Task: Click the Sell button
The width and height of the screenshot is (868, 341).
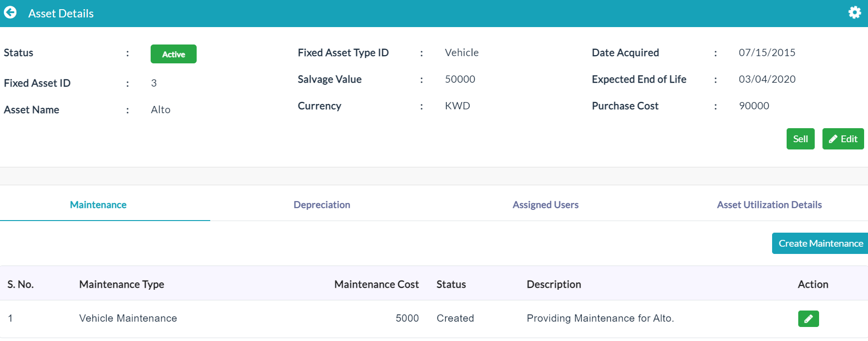Action: (x=800, y=139)
